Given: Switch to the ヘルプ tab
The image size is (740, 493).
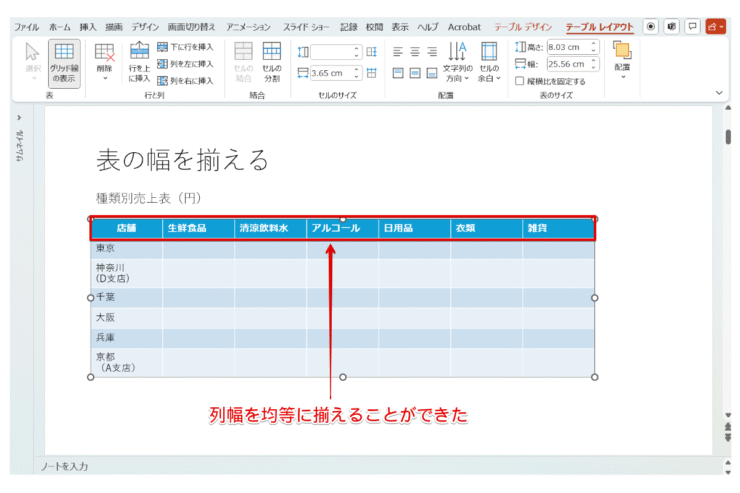Looking at the screenshot, I should (x=428, y=27).
